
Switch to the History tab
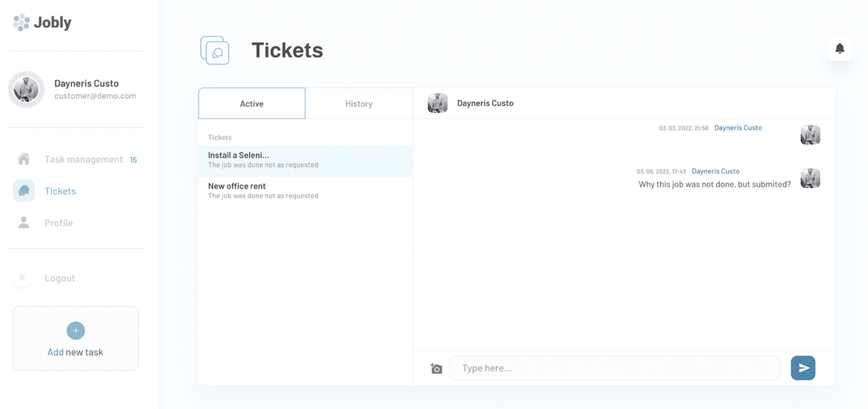(x=359, y=103)
